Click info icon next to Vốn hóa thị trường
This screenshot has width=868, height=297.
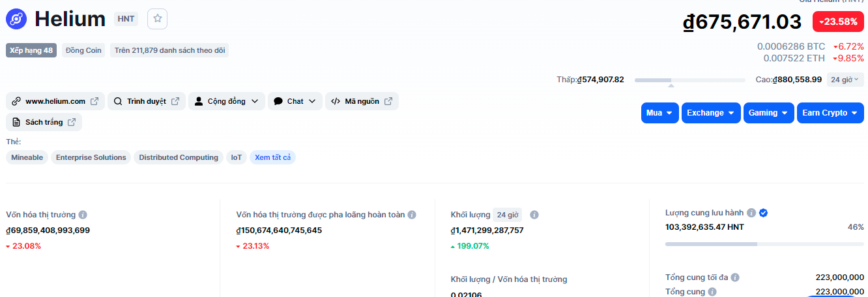[83, 215]
